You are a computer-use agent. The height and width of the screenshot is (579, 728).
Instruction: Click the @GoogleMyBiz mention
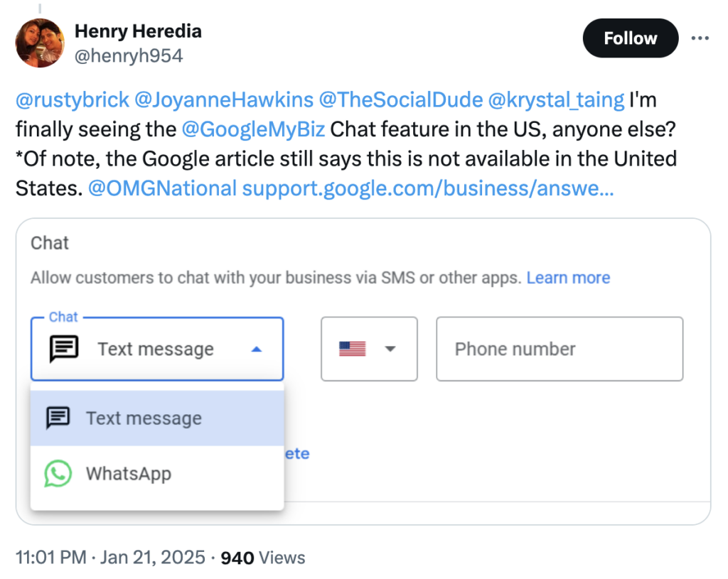tap(254, 130)
